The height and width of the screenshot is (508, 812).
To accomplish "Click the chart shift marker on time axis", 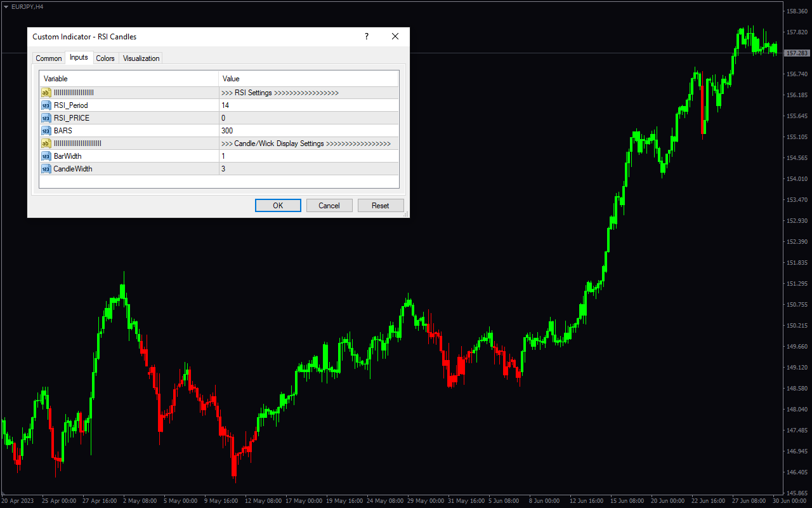I will 4,493.
